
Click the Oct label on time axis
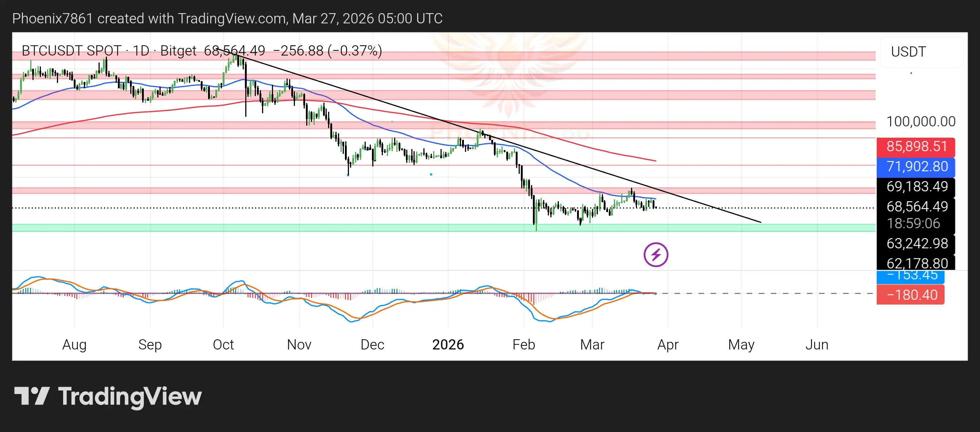tap(223, 344)
